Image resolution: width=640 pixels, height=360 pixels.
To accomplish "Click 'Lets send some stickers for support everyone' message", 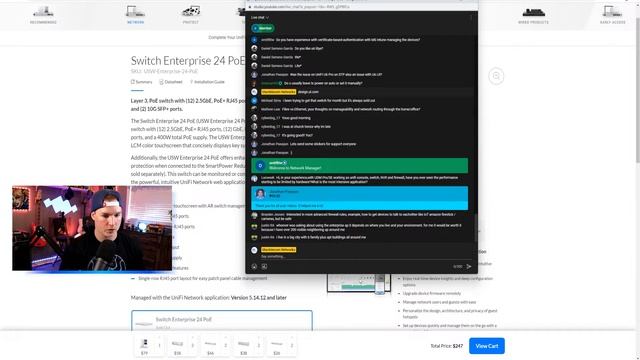I will 323,144.
